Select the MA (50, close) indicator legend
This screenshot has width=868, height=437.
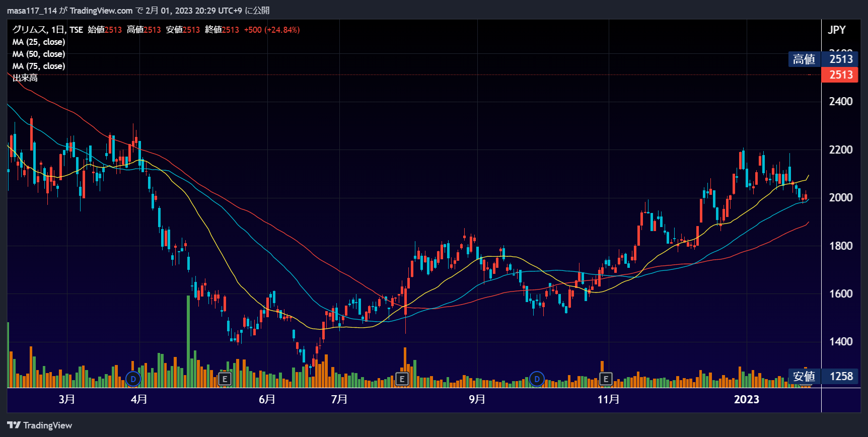coord(39,54)
